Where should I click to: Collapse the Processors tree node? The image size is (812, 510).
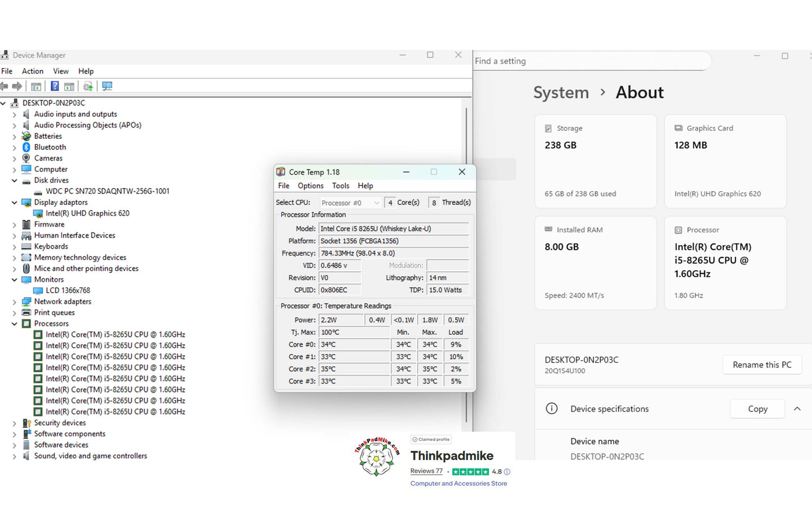(15, 324)
